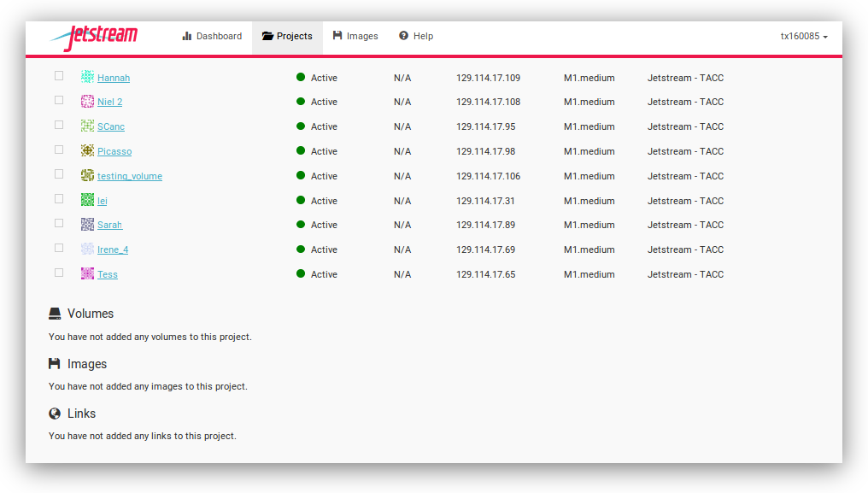Click the Volumes drive icon
This screenshot has height=493, width=868.
55,314
